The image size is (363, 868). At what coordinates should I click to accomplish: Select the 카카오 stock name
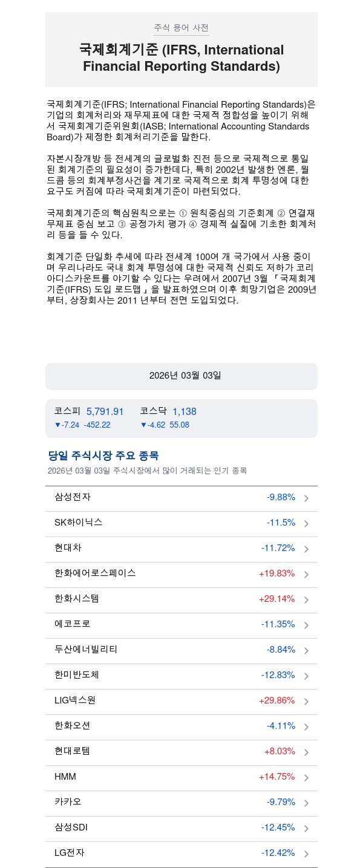coord(68,802)
